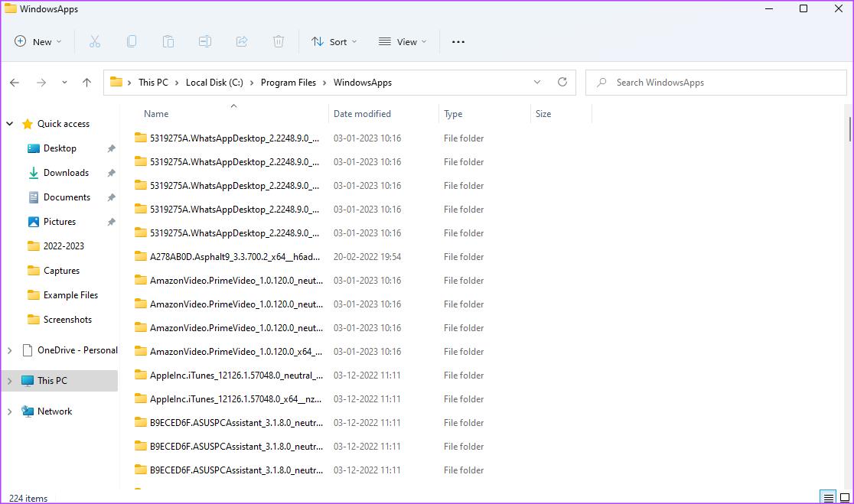Click the Paste clipboard icon

(x=168, y=42)
